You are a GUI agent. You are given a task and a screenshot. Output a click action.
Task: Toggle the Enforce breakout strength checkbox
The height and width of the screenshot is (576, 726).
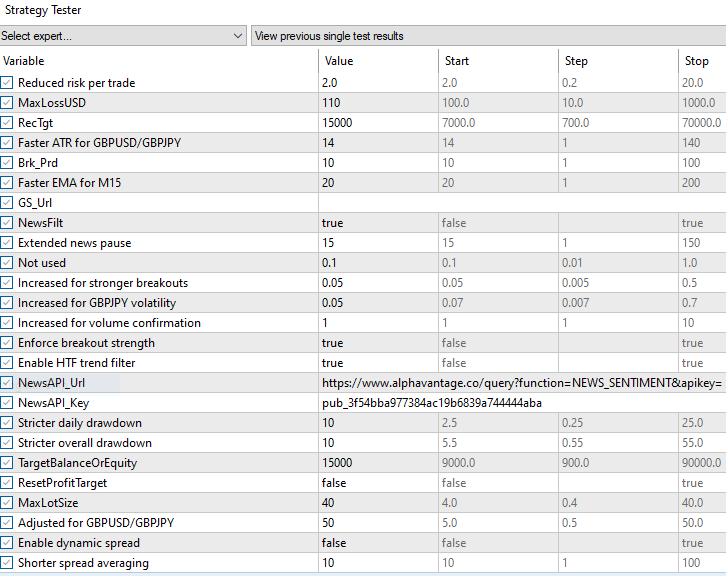[x=8, y=343]
